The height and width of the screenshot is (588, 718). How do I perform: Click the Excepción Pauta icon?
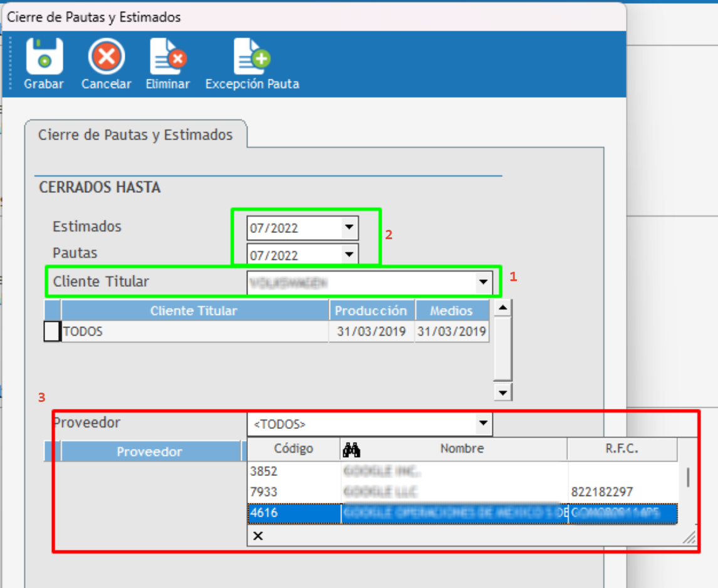(x=252, y=56)
